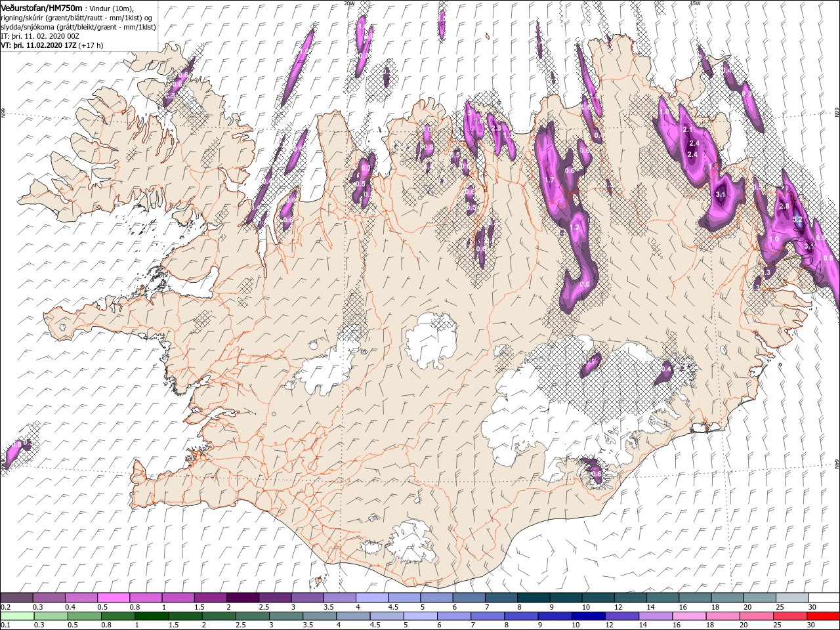
Task: Click the 2.1 snowfall value in the northeast
Action: pyautogui.click(x=688, y=130)
